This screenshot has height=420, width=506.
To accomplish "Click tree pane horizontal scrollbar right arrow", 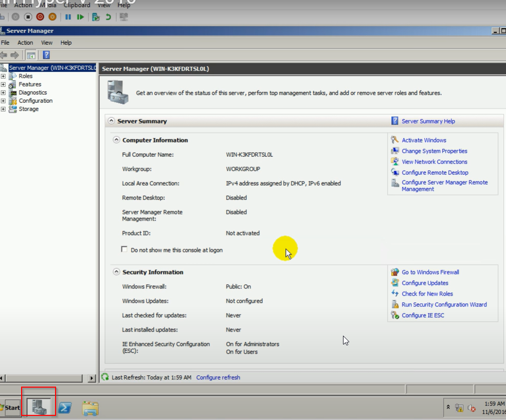I will tap(92, 378).
